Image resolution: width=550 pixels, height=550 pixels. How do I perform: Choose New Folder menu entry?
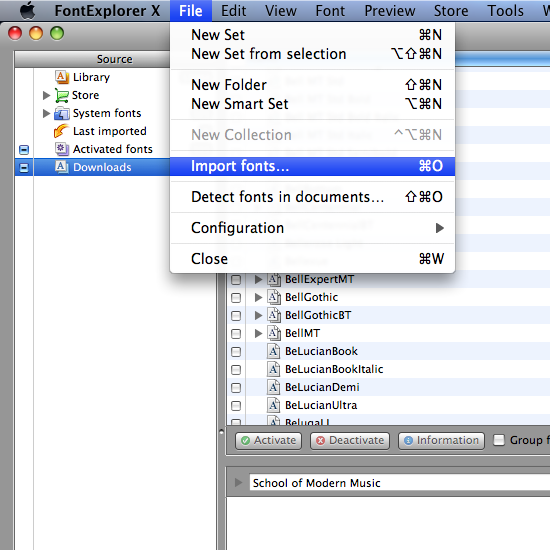313,85
